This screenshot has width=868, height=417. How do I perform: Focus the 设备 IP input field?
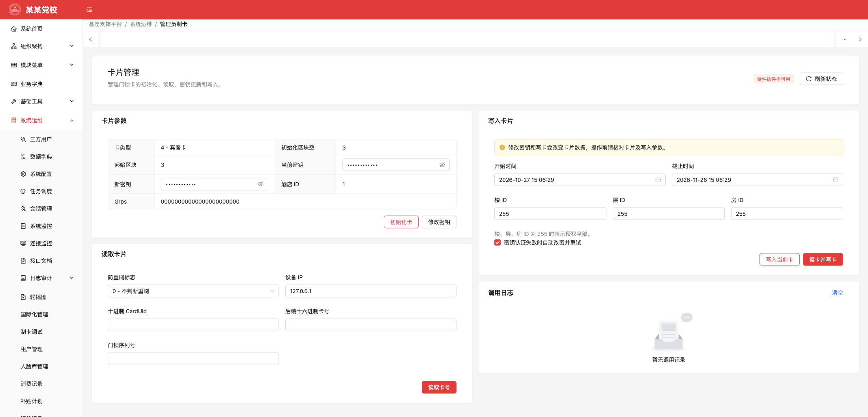pyautogui.click(x=371, y=291)
